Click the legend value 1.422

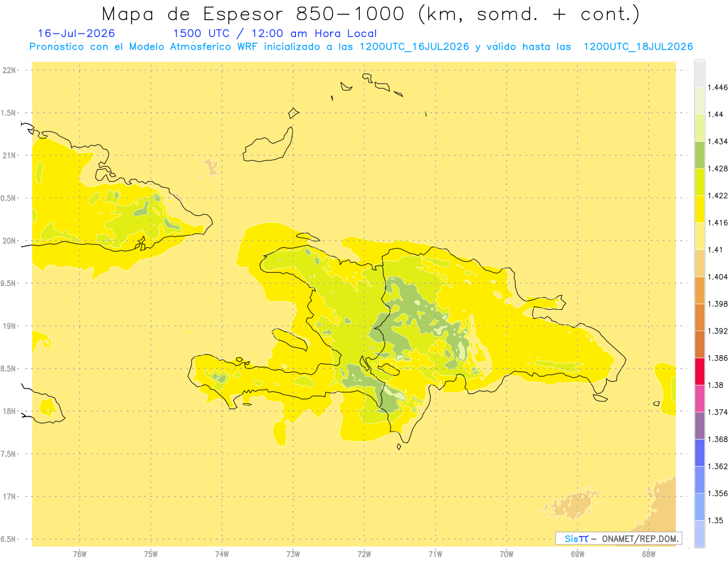click(718, 196)
